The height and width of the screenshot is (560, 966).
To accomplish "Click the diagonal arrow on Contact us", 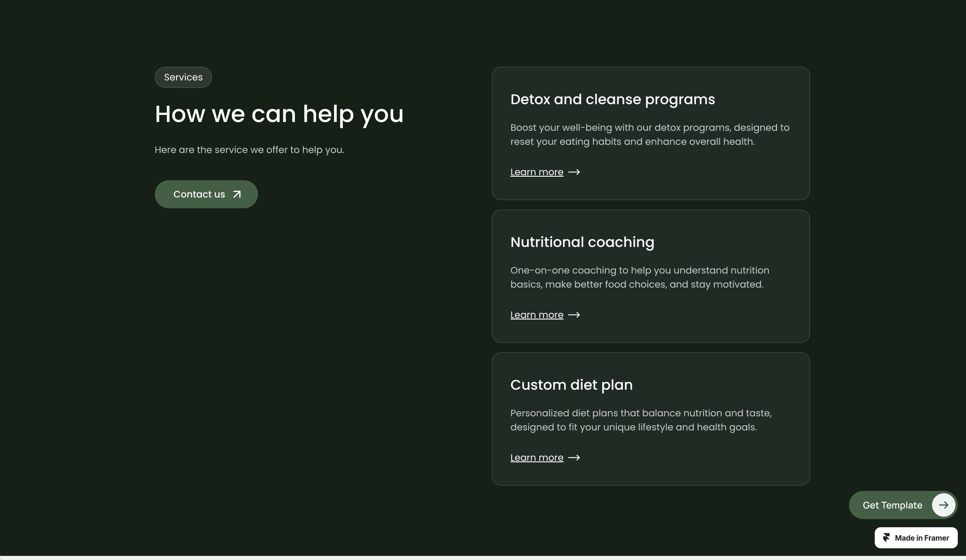I will [x=237, y=194].
